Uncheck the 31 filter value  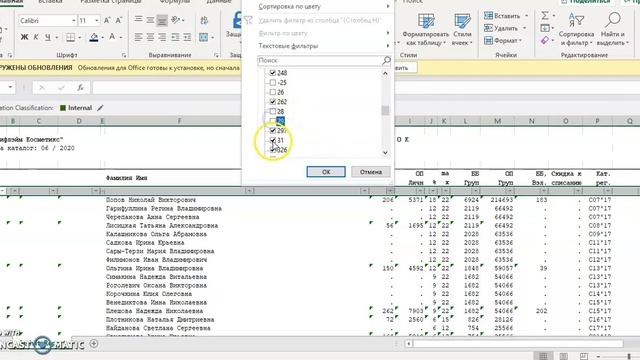(273, 140)
